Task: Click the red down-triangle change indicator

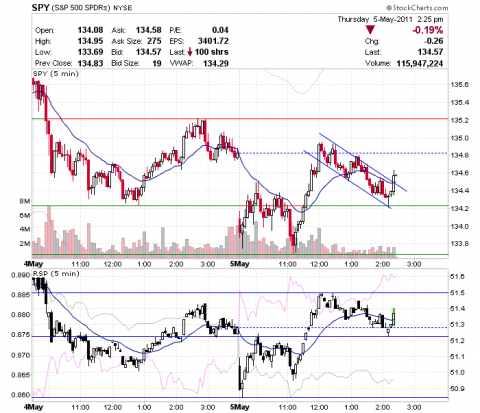Action: click(x=370, y=30)
